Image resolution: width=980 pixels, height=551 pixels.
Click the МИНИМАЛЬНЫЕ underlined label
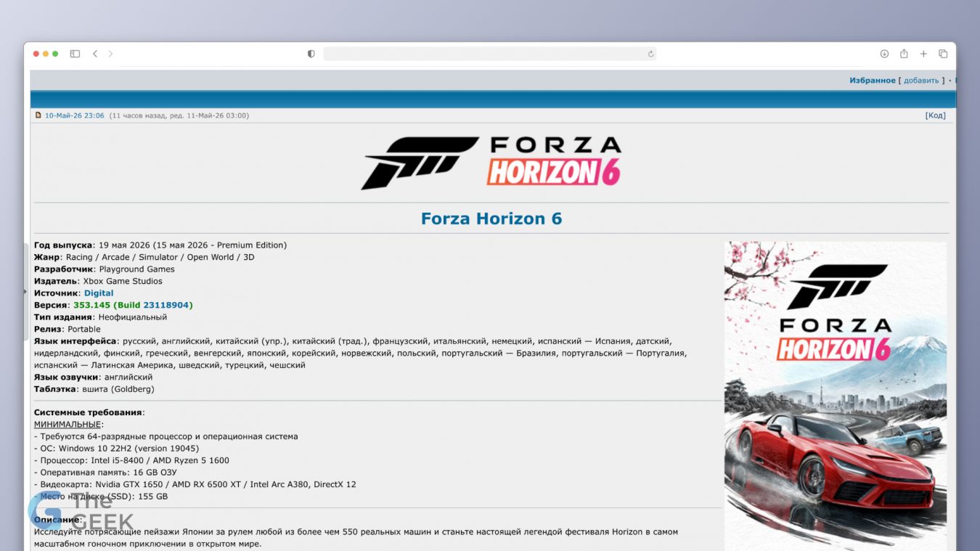click(x=68, y=424)
